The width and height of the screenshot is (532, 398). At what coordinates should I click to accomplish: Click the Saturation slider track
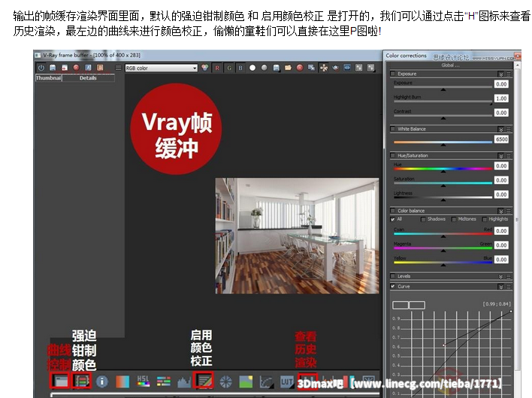[443, 183]
